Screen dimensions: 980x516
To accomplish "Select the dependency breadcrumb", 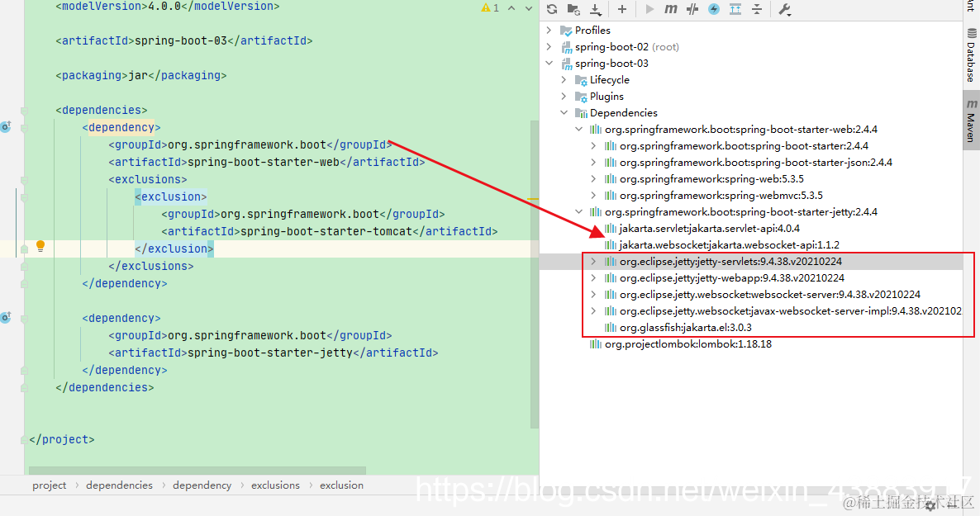I will [x=202, y=485].
